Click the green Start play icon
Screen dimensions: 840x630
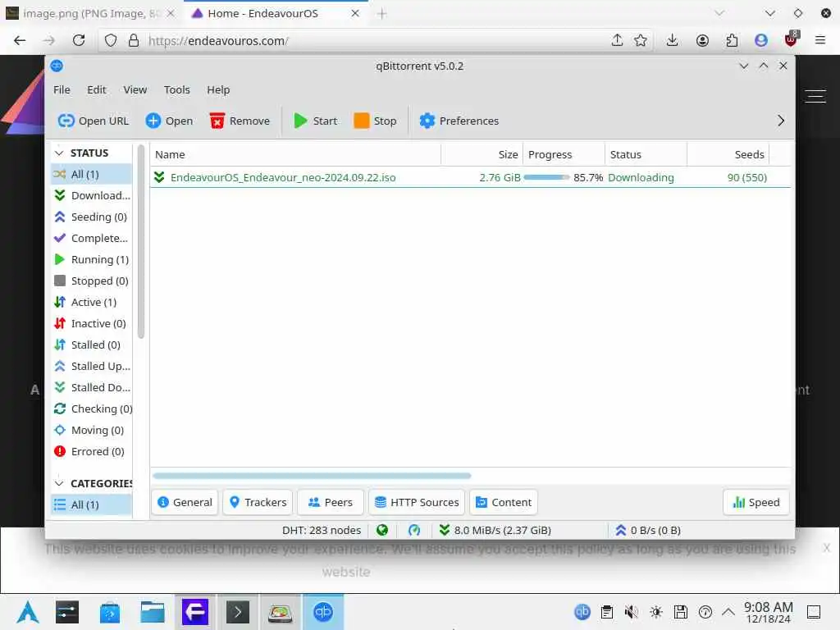300,121
